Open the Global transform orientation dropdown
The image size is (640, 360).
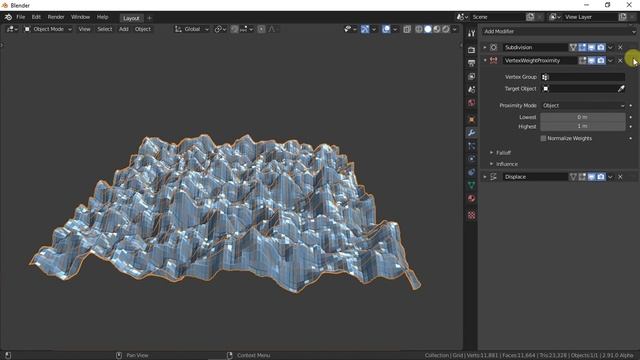(x=192, y=29)
